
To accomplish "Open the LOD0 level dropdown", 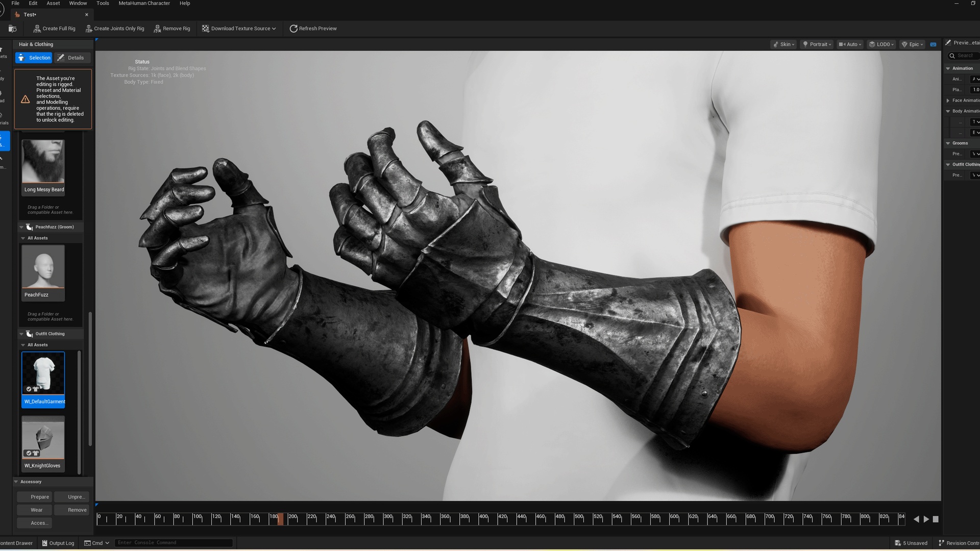I will (881, 44).
